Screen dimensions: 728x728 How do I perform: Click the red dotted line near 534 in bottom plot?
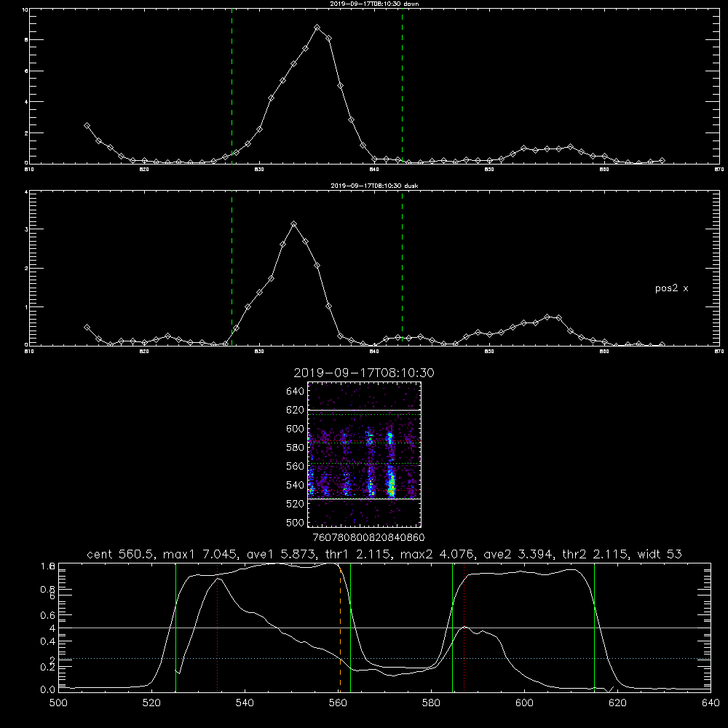tap(217, 628)
